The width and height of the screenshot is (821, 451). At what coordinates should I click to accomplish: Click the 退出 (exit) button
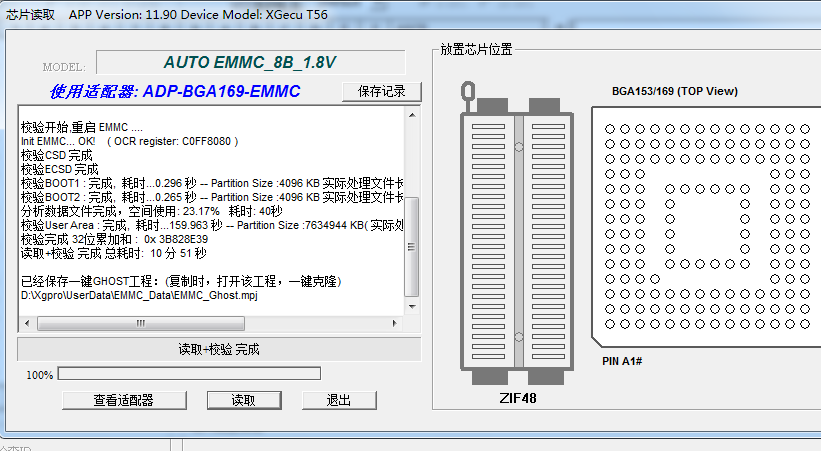pos(338,400)
